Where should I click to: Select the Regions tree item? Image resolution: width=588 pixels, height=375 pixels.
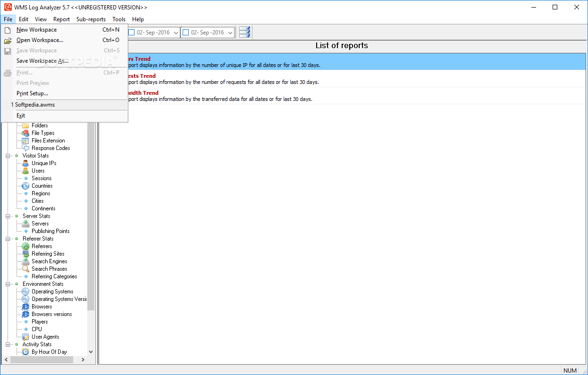[41, 193]
